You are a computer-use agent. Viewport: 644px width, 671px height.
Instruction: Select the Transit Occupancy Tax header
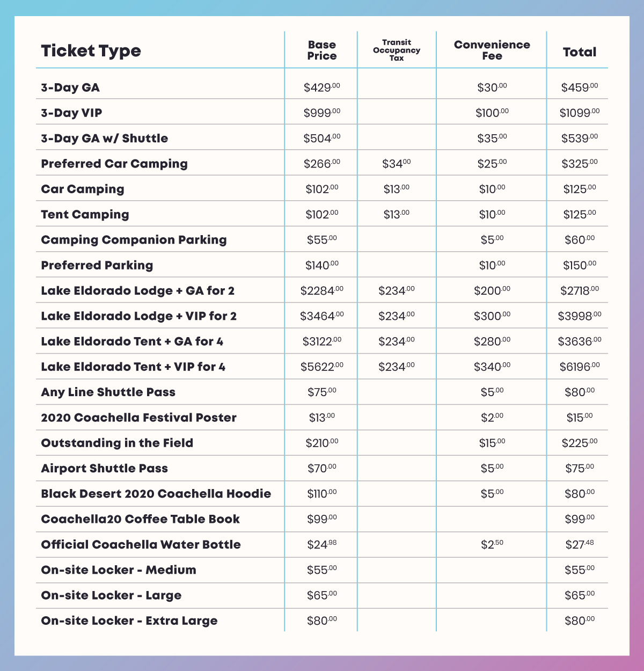click(x=397, y=50)
